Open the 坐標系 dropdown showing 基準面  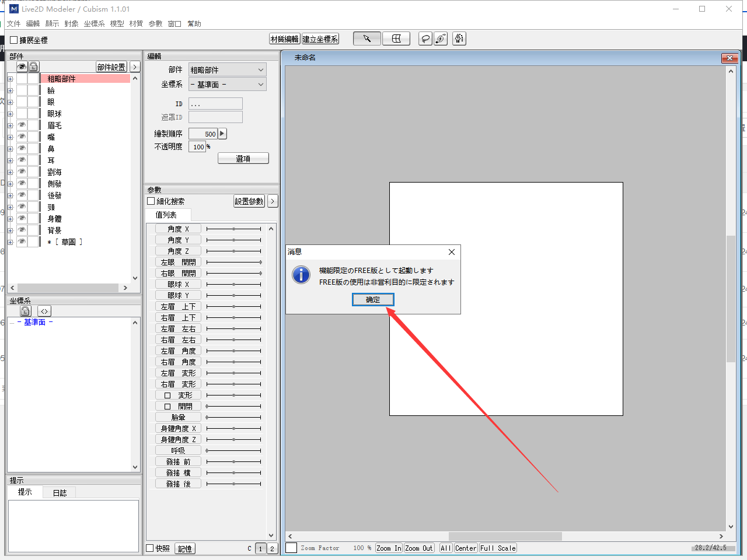click(x=227, y=85)
